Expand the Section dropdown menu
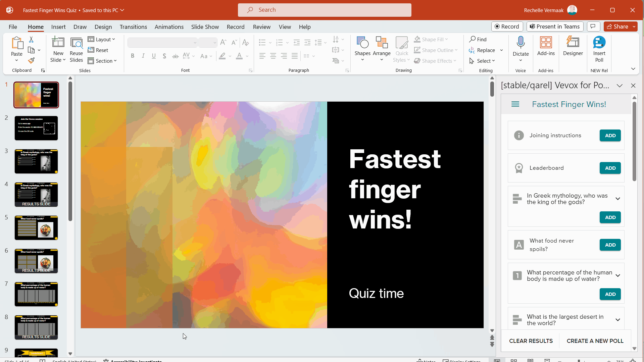 click(x=102, y=61)
